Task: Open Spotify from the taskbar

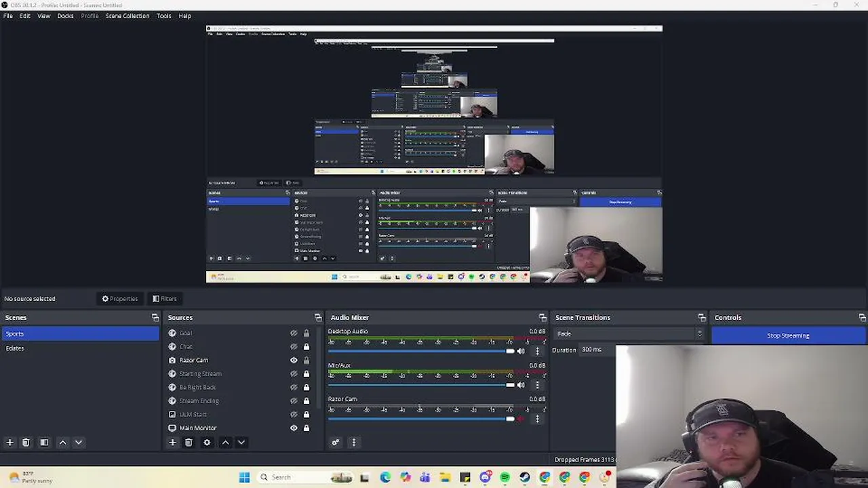Action: (505, 477)
